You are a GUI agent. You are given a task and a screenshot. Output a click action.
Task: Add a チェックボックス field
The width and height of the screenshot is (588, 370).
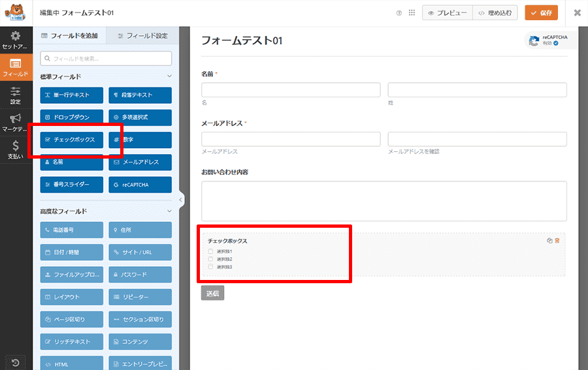[72, 140]
